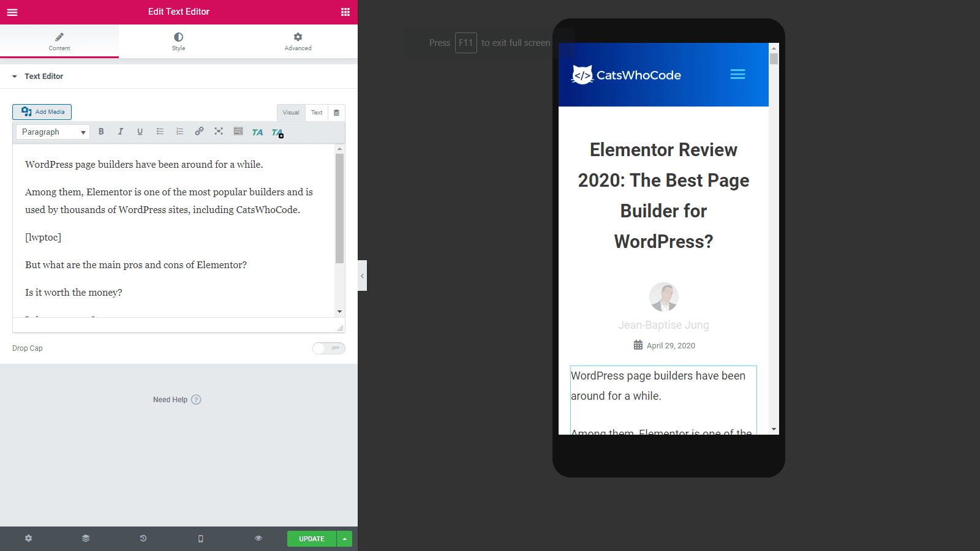
Task: Click the author avatar thumbnail
Action: [x=664, y=297]
